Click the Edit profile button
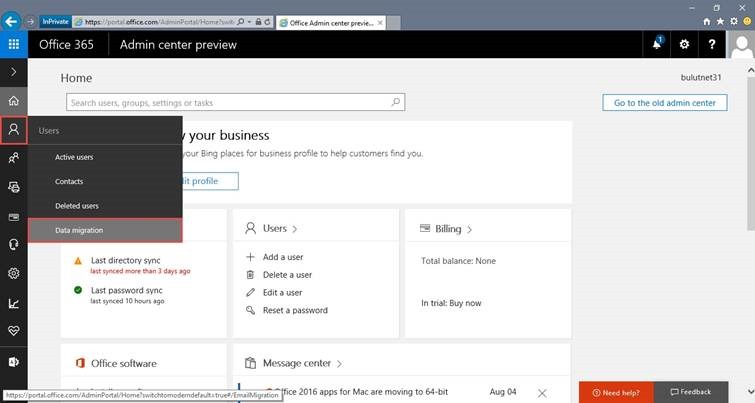The height and width of the screenshot is (403, 755). tap(210, 181)
